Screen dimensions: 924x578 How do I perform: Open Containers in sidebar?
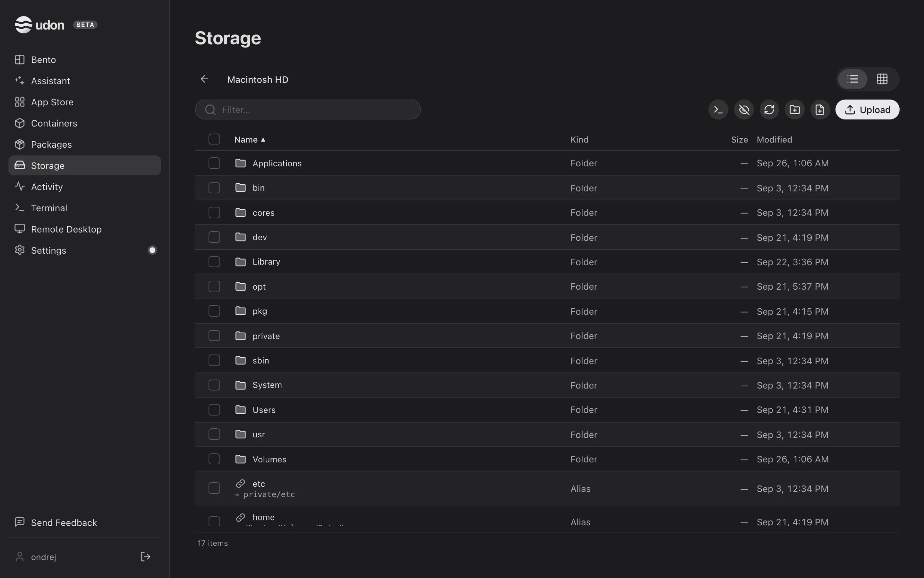tap(84, 123)
